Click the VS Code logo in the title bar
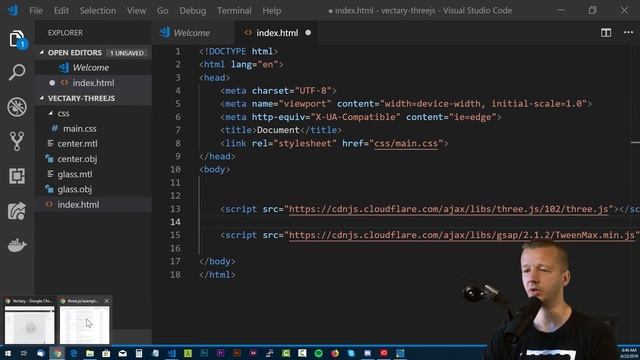Viewport: 640px width, 360px height. coord(13,10)
